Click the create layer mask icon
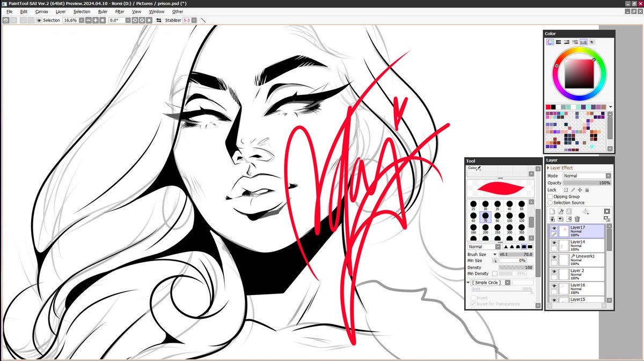The height and width of the screenshot is (361, 644). point(607,211)
